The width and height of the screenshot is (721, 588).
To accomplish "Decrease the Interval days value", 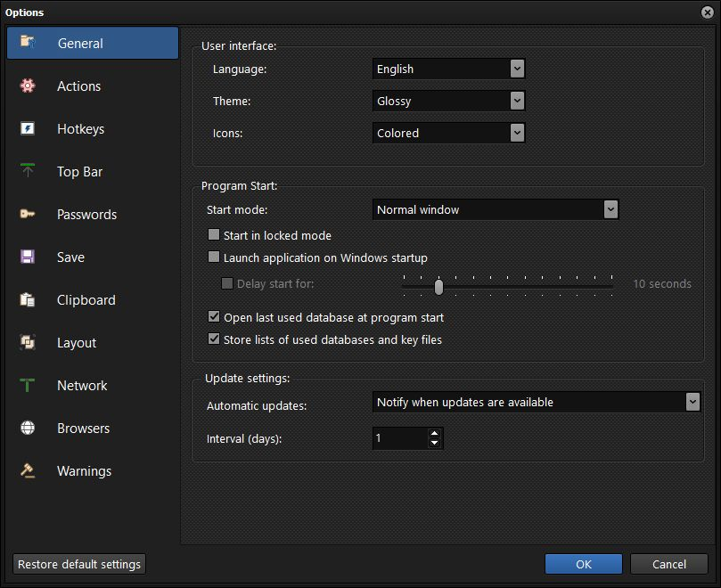I will click(435, 443).
